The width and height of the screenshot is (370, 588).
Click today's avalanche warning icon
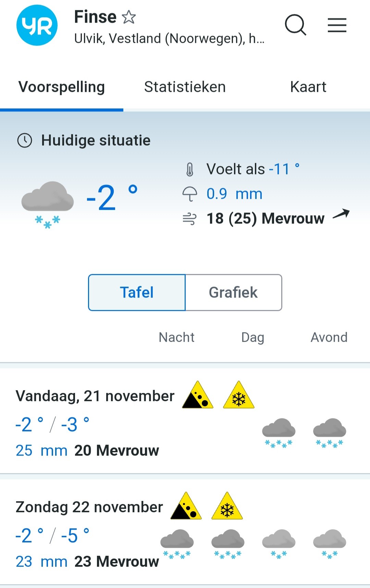coord(198,395)
